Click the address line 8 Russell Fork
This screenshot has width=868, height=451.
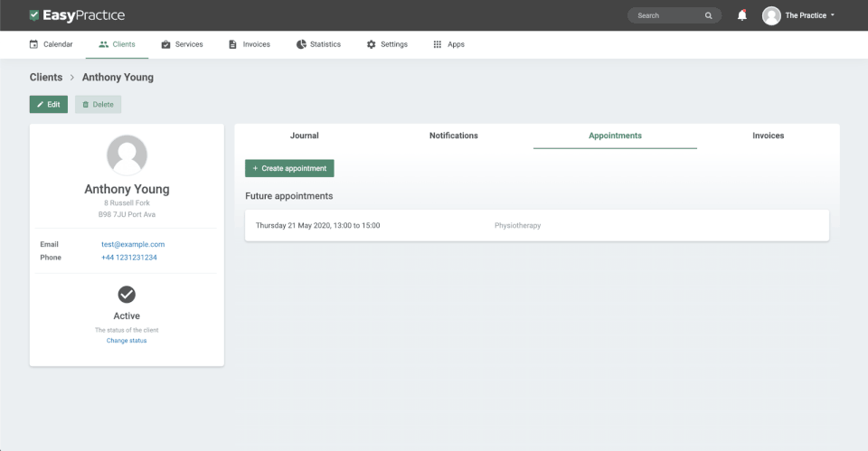click(127, 203)
